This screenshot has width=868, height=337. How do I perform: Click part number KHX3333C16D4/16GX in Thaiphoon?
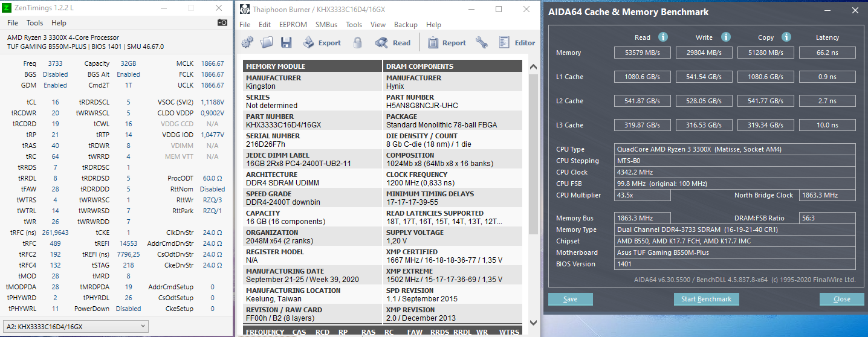pyautogui.click(x=283, y=125)
